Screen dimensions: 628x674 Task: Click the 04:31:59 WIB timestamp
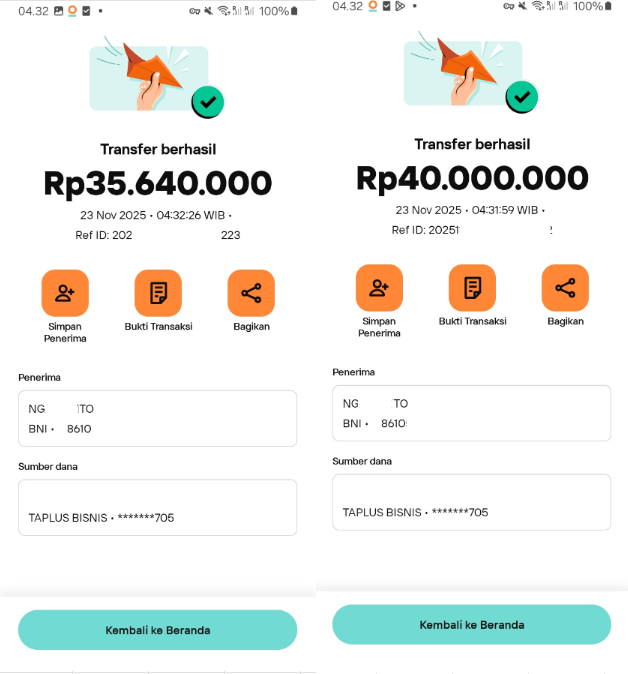[x=505, y=210]
